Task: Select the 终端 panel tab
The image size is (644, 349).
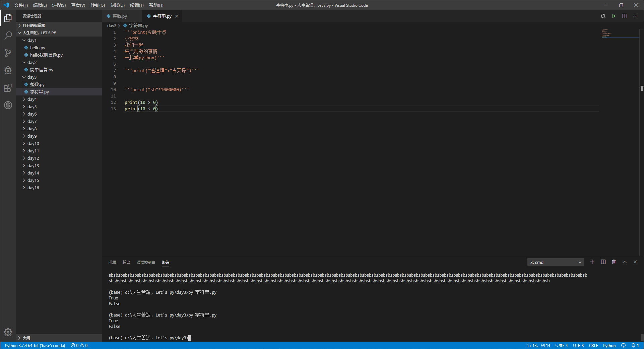Action: pos(166,262)
